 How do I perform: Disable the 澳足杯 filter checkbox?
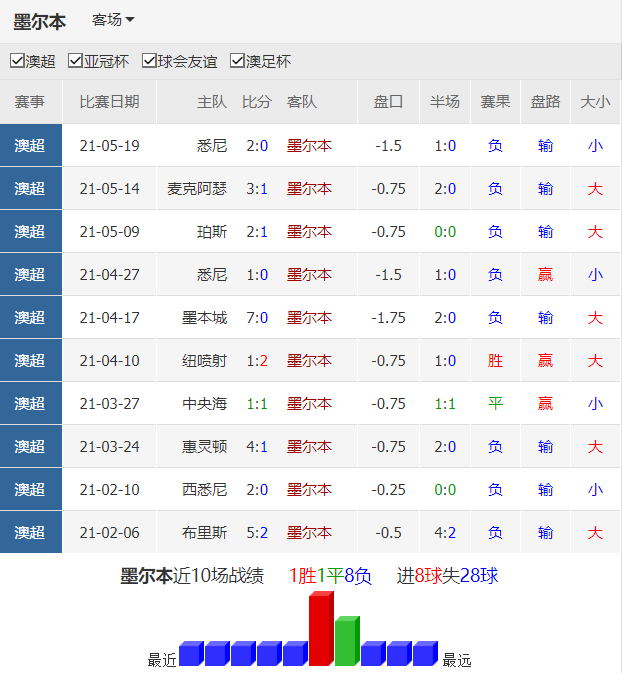click(238, 61)
